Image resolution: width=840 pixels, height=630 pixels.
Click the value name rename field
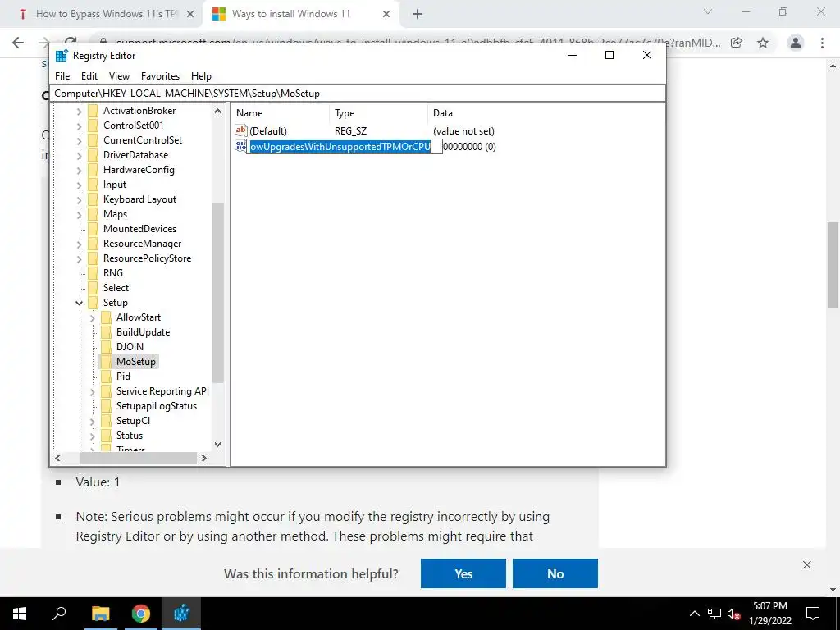(345, 147)
